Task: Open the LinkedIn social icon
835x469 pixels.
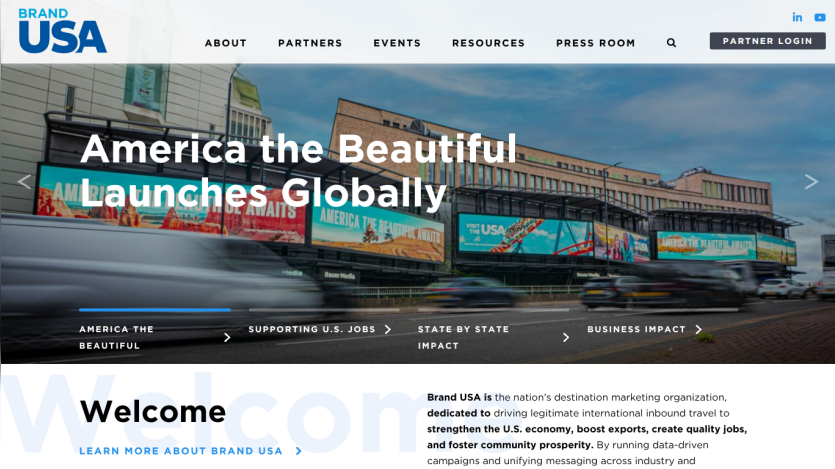Action: click(797, 17)
